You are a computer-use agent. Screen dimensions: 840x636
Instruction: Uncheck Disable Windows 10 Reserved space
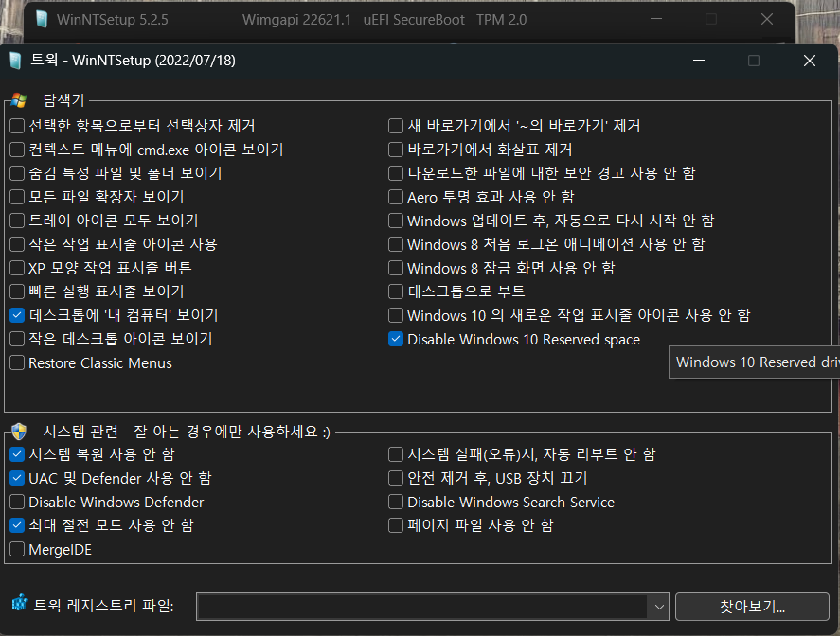tap(395, 339)
